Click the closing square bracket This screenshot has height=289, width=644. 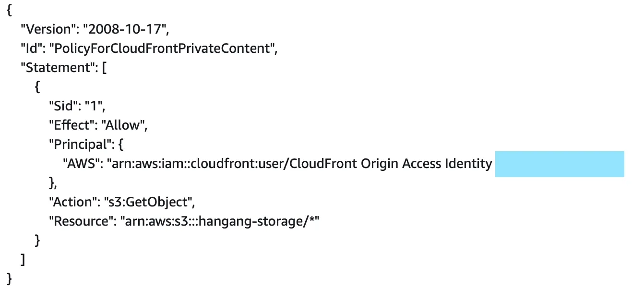tap(23, 260)
